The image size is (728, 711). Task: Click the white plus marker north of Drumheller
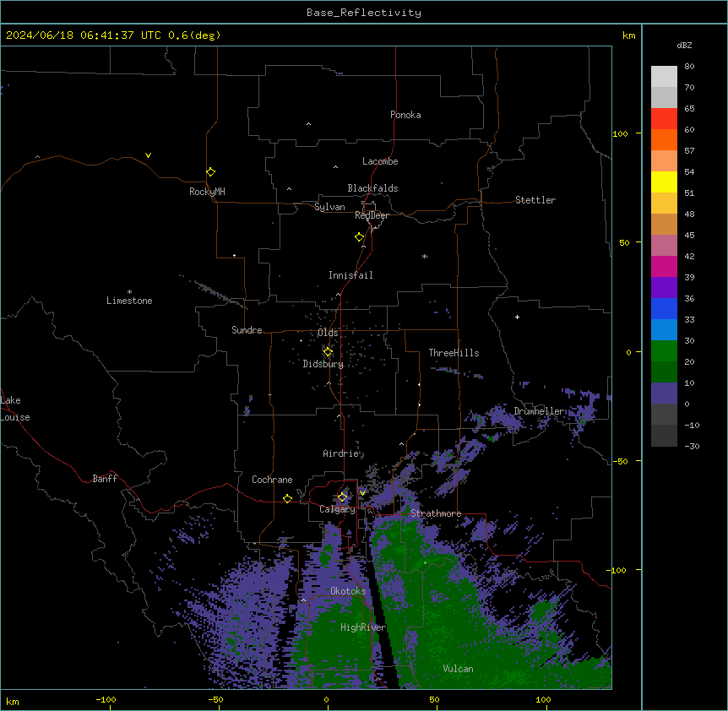pyautogui.click(x=517, y=317)
